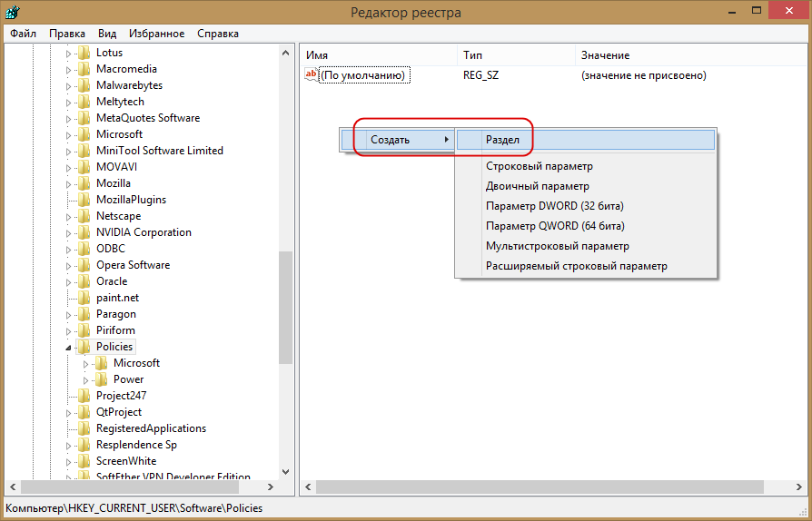812x521 pixels.
Task: Click the Power folder icon
Action: coord(102,379)
